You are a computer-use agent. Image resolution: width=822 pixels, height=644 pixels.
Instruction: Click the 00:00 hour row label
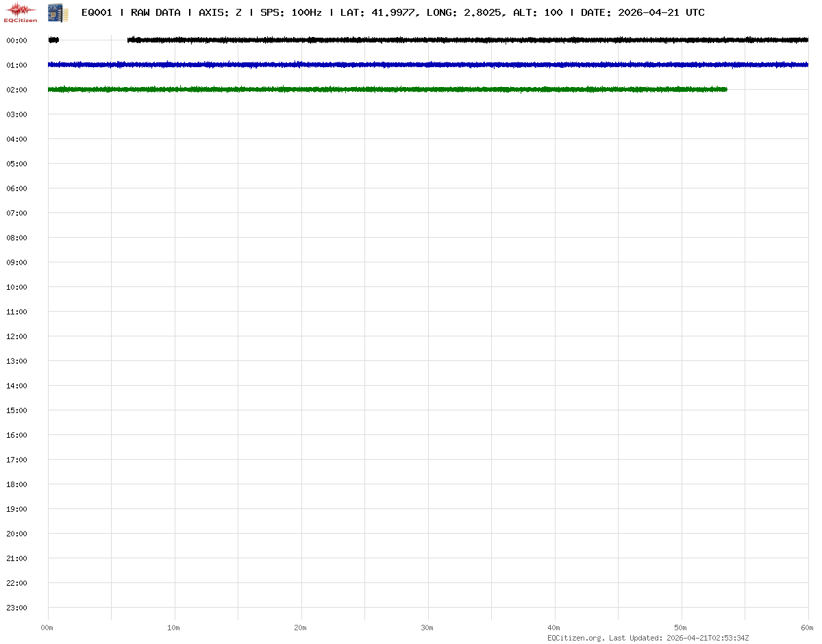point(16,40)
